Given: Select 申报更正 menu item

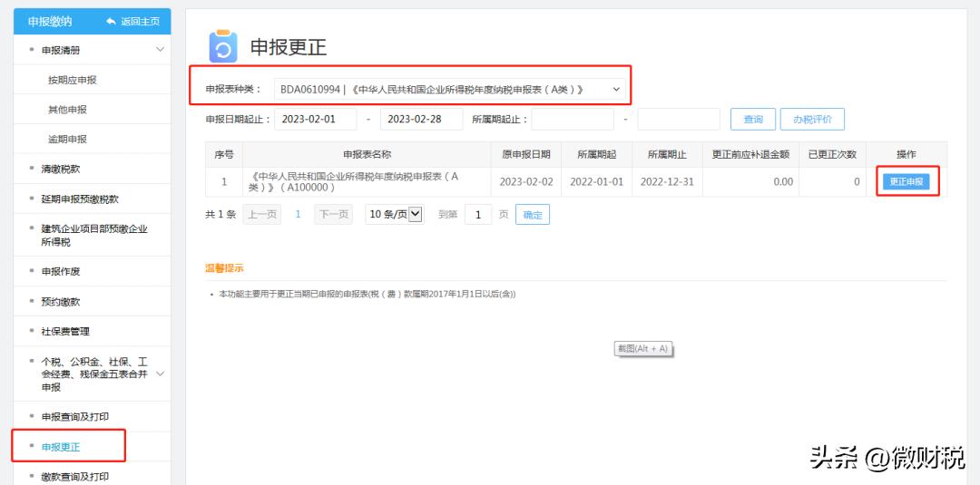Looking at the screenshot, I should [x=61, y=447].
